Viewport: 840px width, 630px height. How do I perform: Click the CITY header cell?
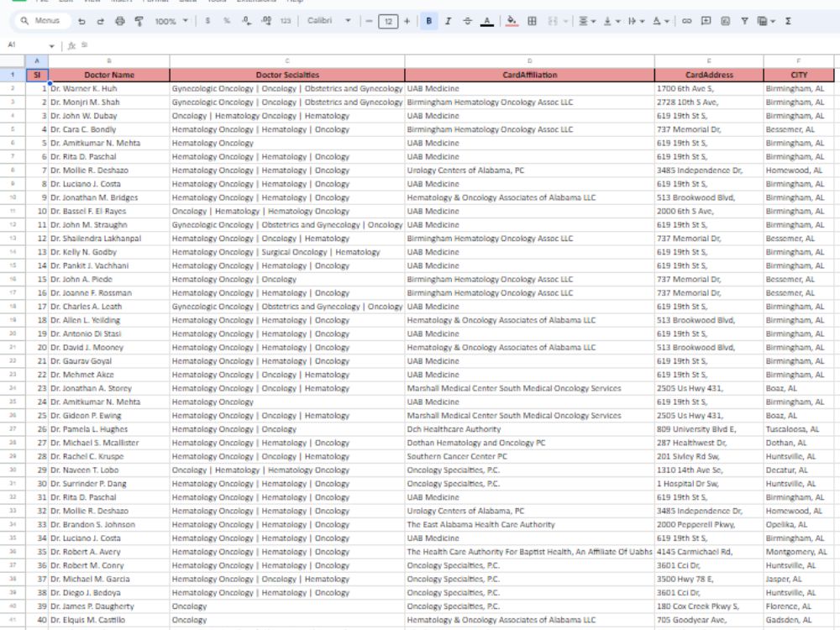pos(798,75)
